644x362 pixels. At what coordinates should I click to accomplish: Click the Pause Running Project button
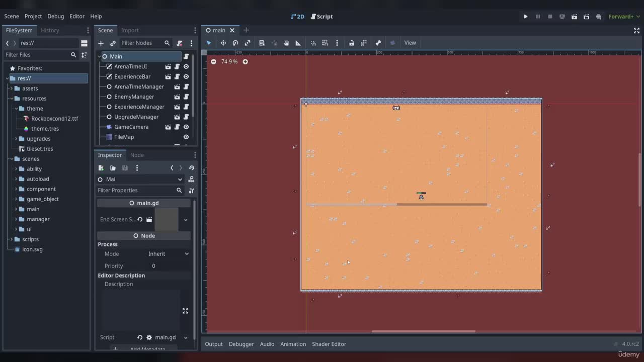coord(538,17)
